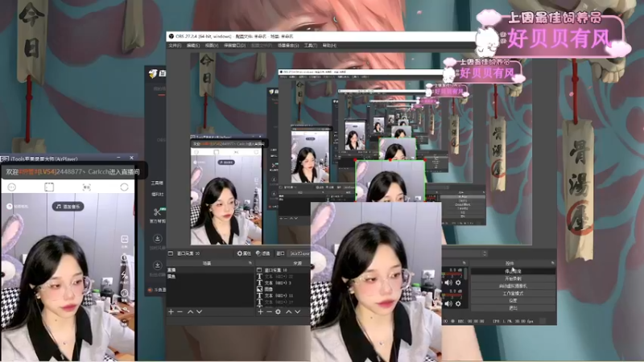Click the text icon of 文本 (GDI+) 3
This screenshot has width=644, height=362.
pos(259,283)
